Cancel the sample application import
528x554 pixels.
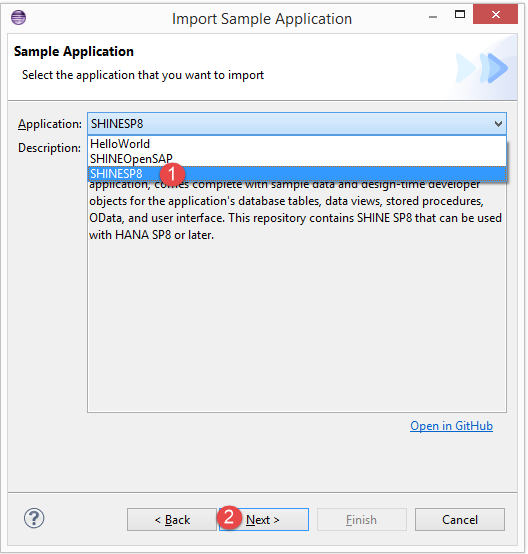click(460, 520)
